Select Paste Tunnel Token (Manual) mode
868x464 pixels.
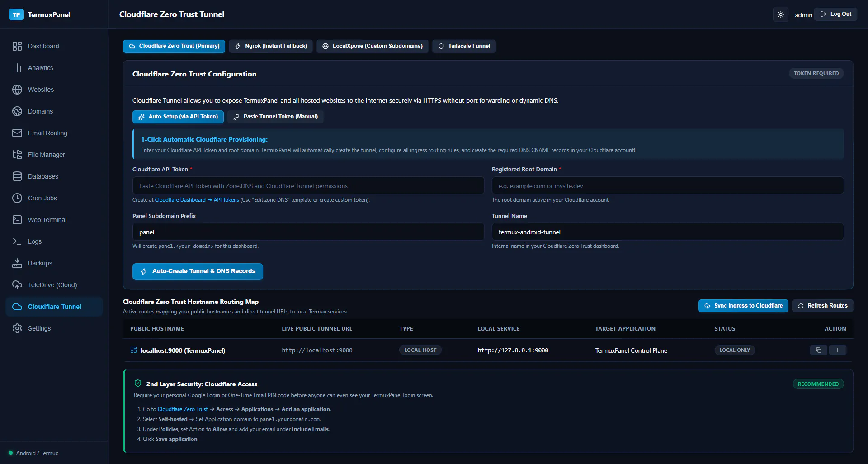coord(275,117)
